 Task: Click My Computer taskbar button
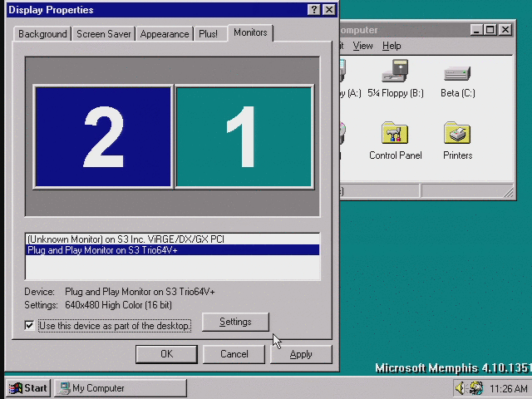(x=120, y=388)
